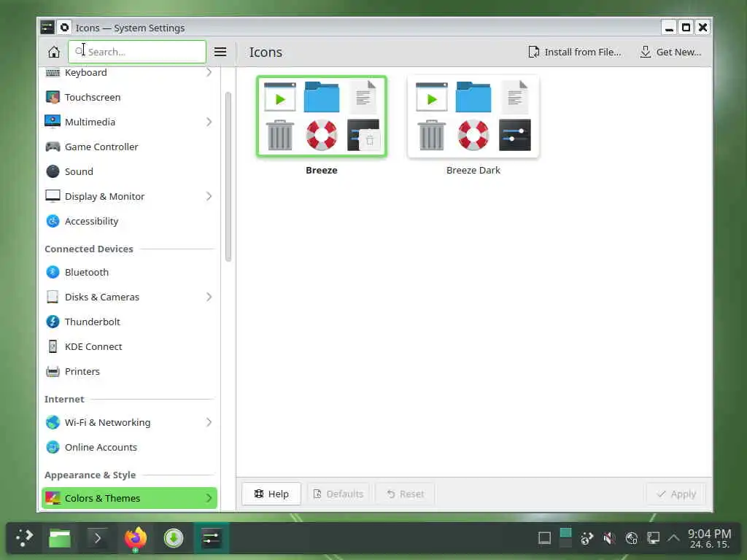Open Thunderbolt settings
The width and height of the screenshot is (747, 560).
tap(129, 322)
